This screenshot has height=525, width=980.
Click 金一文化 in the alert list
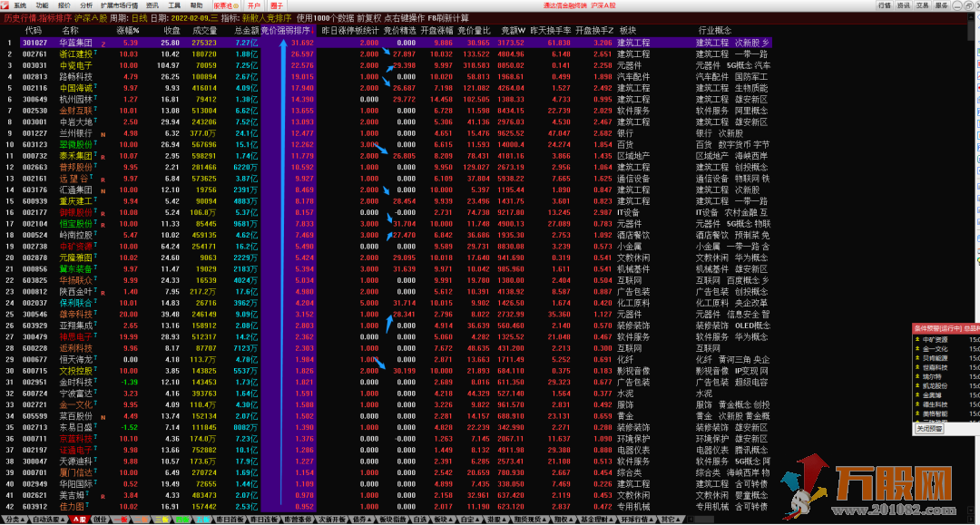[936, 349]
